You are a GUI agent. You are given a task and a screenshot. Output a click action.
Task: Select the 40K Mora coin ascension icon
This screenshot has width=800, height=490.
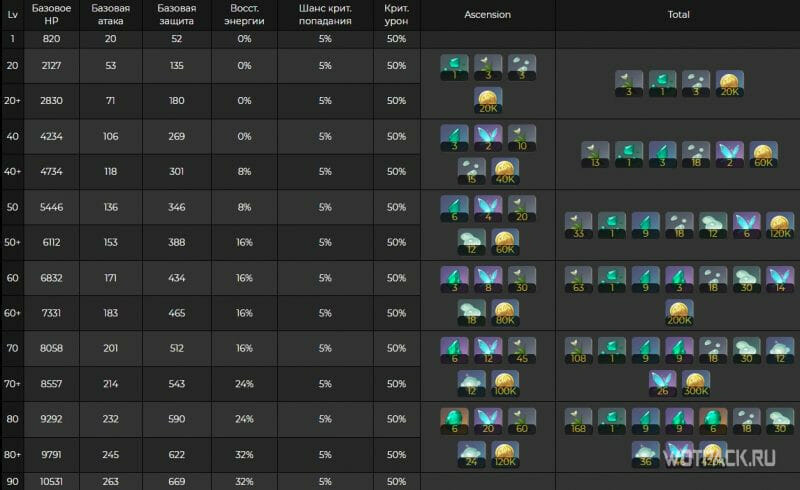point(505,171)
